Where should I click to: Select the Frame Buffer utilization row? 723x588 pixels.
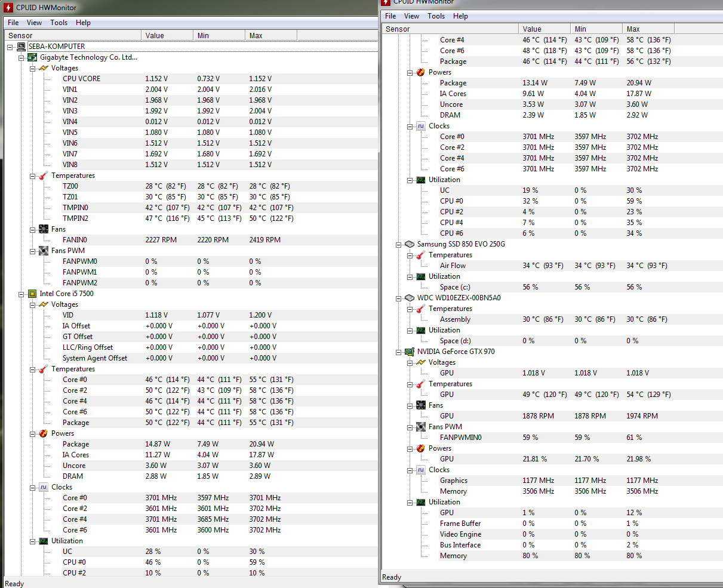point(552,524)
